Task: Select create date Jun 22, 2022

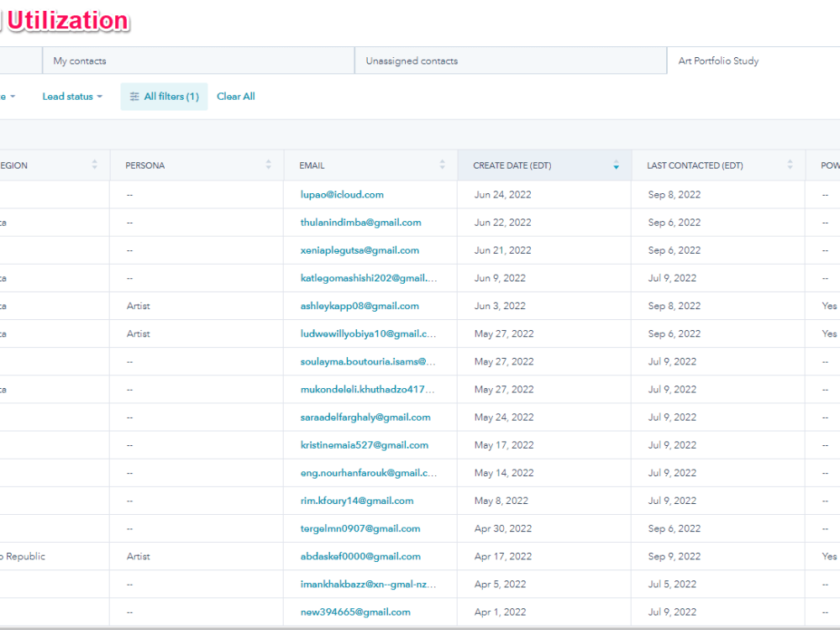Action: pyautogui.click(x=502, y=223)
